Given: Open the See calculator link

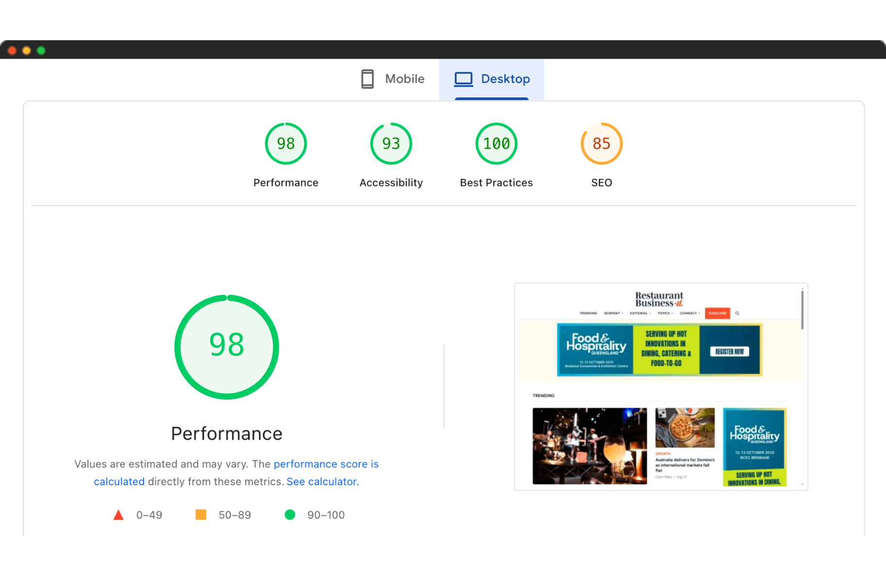Looking at the screenshot, I should click(x=322, y=481).
